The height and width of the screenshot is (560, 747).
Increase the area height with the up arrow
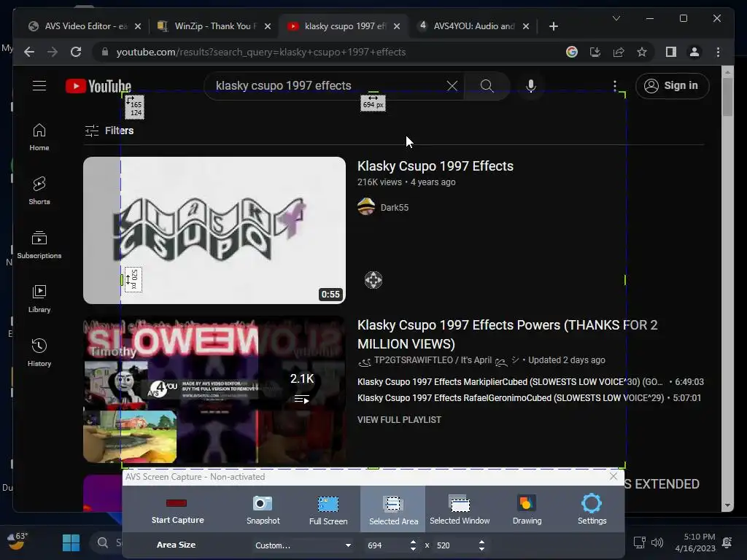(481, 542)
